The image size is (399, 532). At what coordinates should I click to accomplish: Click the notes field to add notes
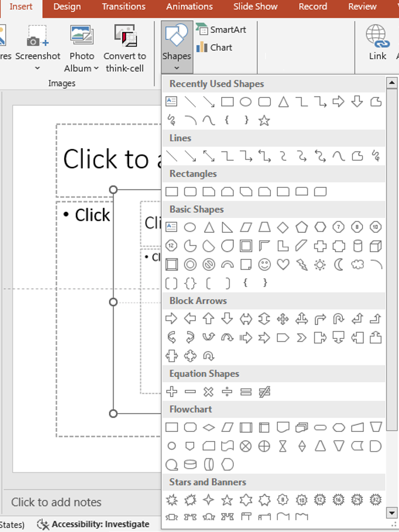tap(56, 502)
